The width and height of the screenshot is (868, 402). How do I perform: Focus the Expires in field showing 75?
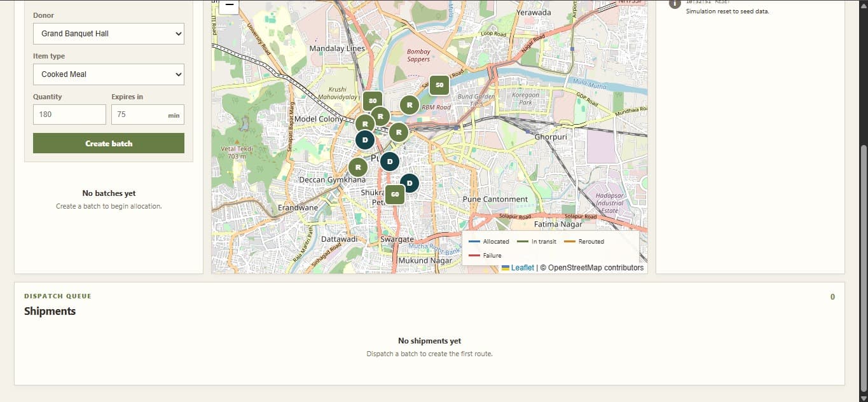[x=148, y=114]
